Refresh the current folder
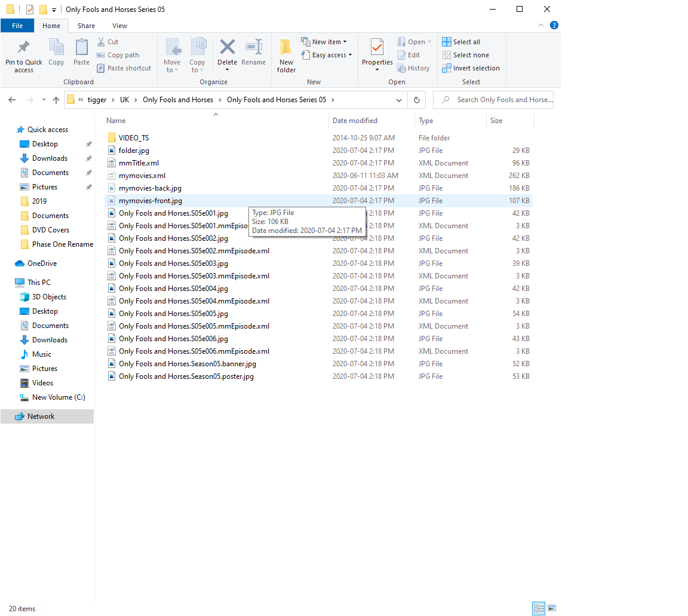688x616 pixels. click(417, 100)
